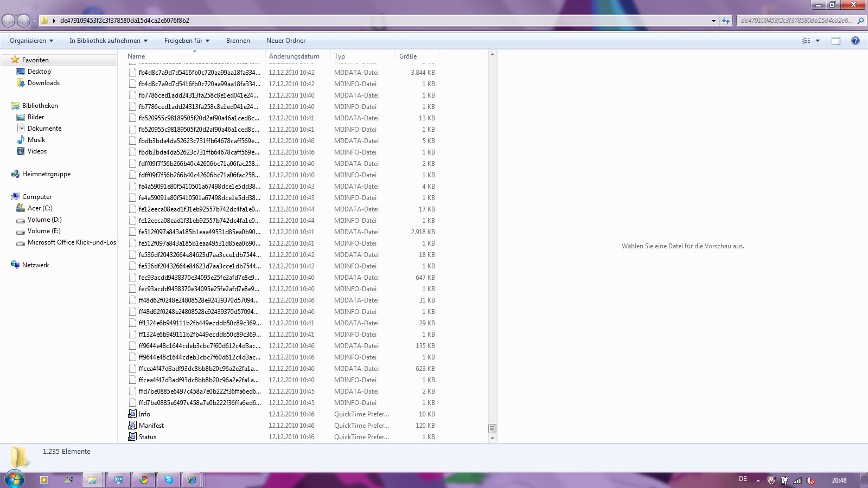Click the Neuer Ordner button

click(286, 41)
